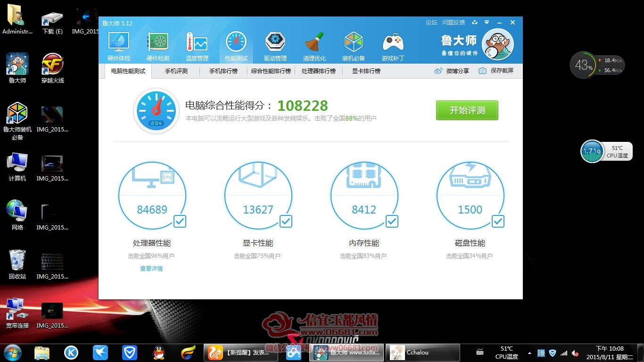Uncheck the 处理器性能 test checkbox
This screenshot has height=362, width=644.
(x=180, y=221)
